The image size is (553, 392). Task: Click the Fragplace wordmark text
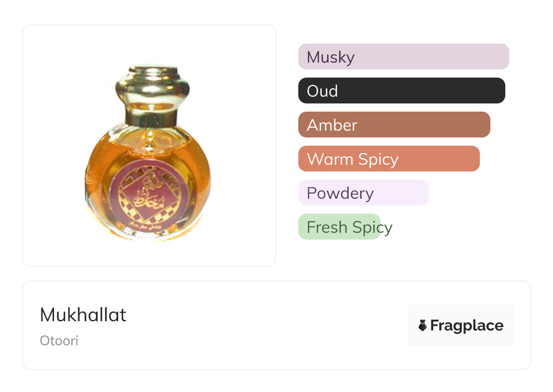(x=467, y=326)
